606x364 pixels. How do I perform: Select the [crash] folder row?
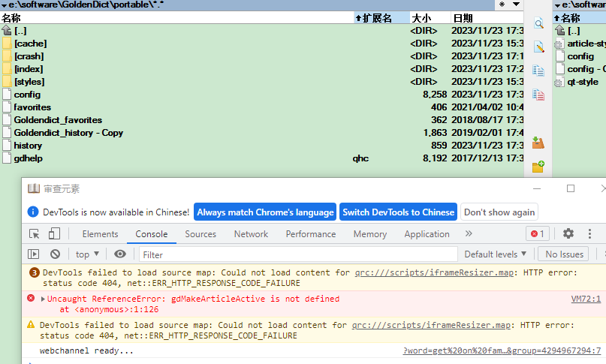pyautogui.click(x=262, y=56)
